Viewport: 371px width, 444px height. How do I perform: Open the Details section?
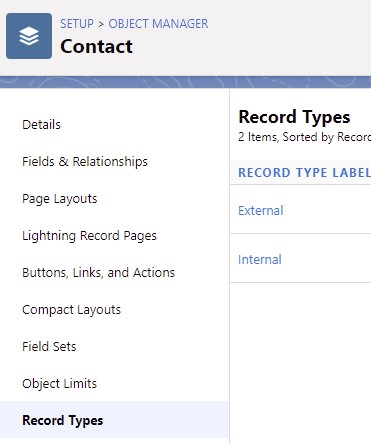click(x=41, y=125)
